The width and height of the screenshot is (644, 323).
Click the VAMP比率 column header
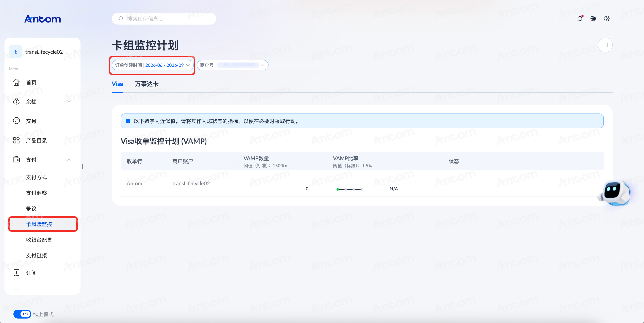pyautogui.click(x=346, y=158)
